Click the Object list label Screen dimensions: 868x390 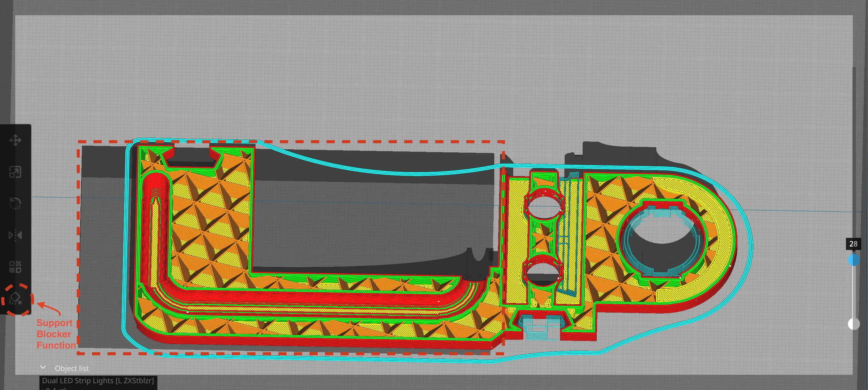(72, 368)
